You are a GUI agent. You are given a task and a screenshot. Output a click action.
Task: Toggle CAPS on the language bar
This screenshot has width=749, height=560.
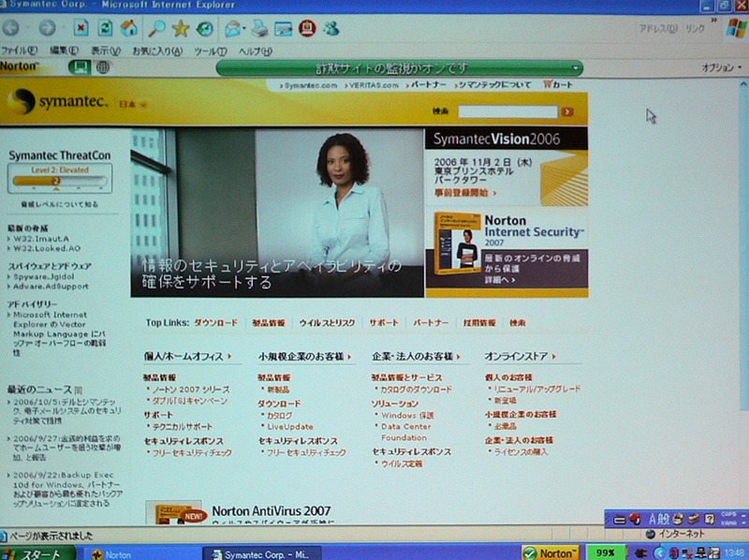tap(729, 515)
